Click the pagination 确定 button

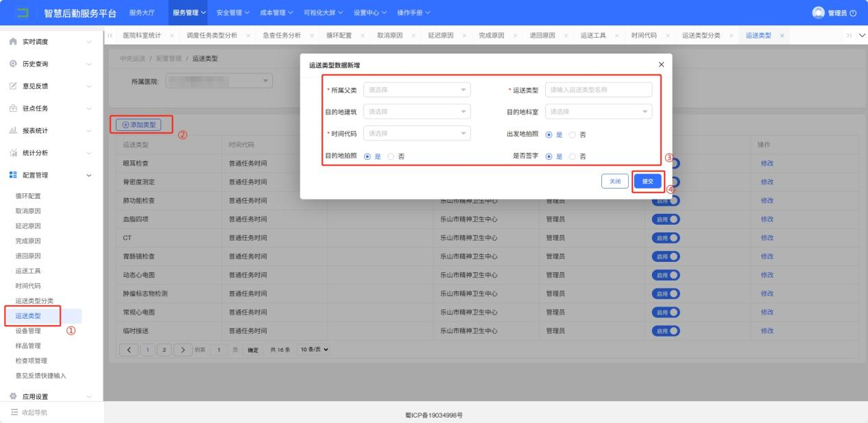point(253,350)
